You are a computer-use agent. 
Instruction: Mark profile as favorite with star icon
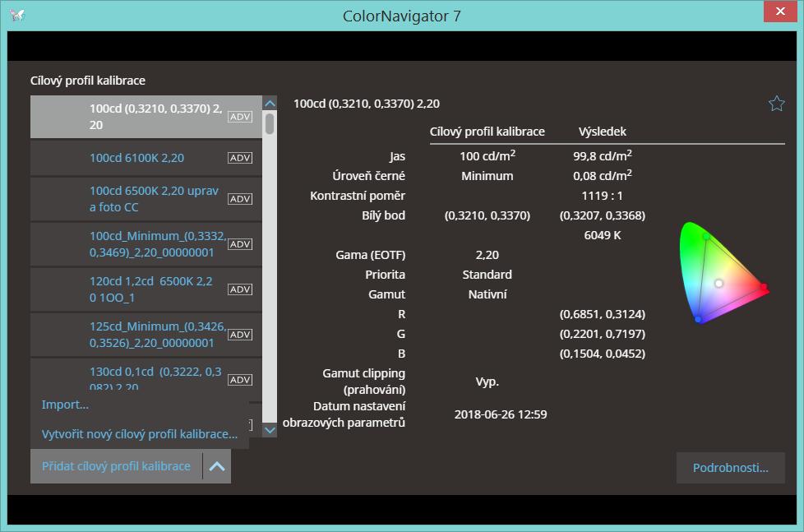[776, 104]
